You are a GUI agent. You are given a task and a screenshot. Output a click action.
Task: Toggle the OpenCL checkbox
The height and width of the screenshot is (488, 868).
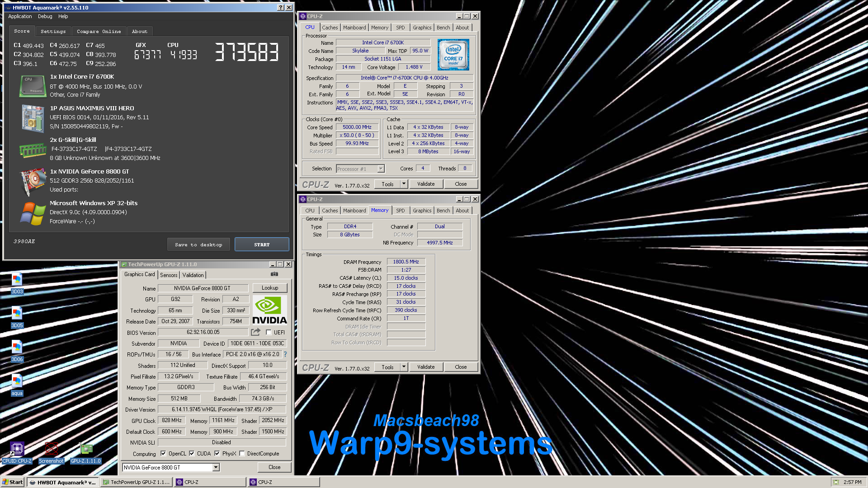pyautogui.click(x=163, y=454)
